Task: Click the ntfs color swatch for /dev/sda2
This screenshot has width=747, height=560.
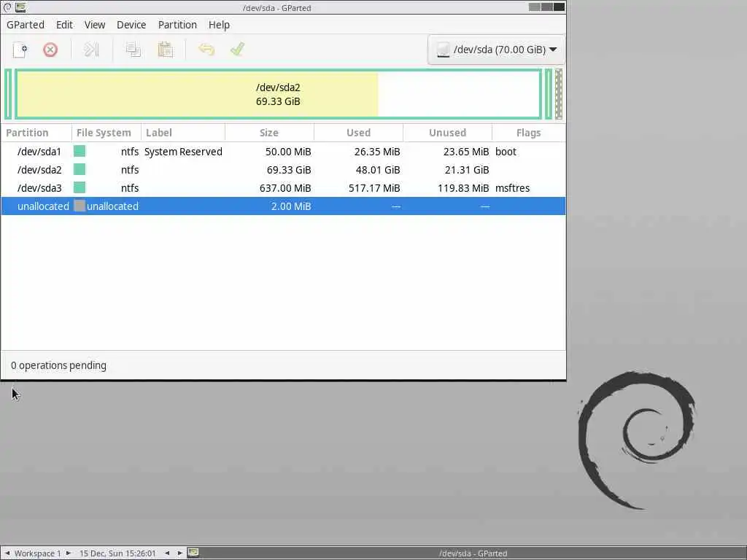Action: [x=80, y=169]
